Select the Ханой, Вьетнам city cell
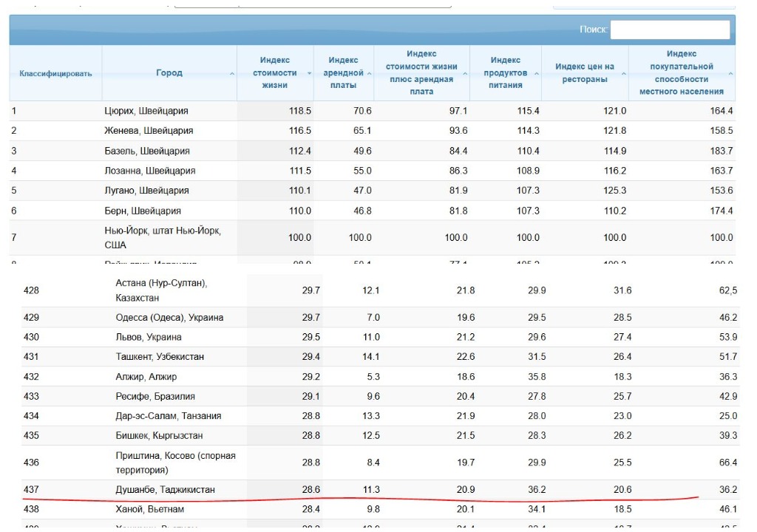The image size is (757, 532). tap(150, 509)
